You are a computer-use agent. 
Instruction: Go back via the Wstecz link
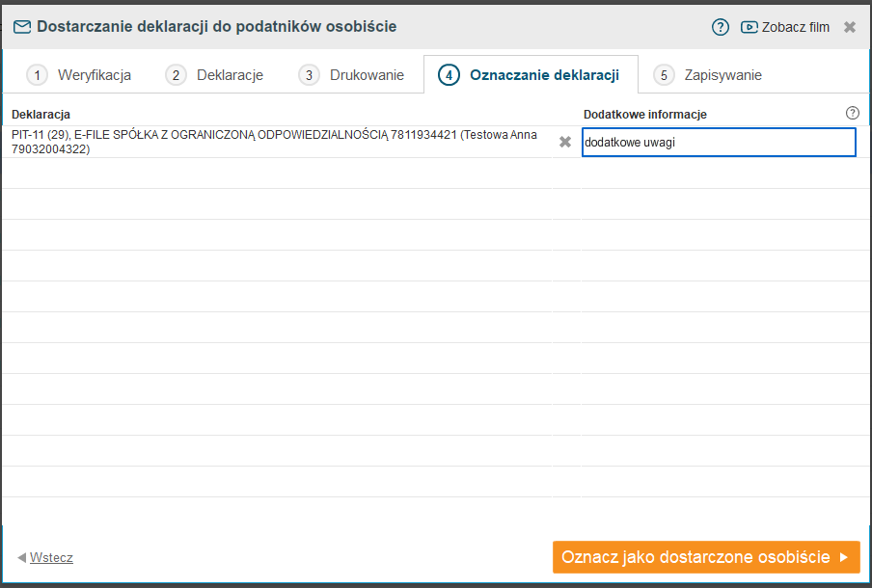click(51, 557)
